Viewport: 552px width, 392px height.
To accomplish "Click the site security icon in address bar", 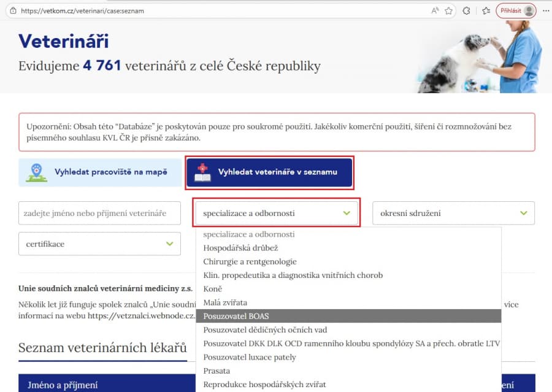I will coord(13,10).
